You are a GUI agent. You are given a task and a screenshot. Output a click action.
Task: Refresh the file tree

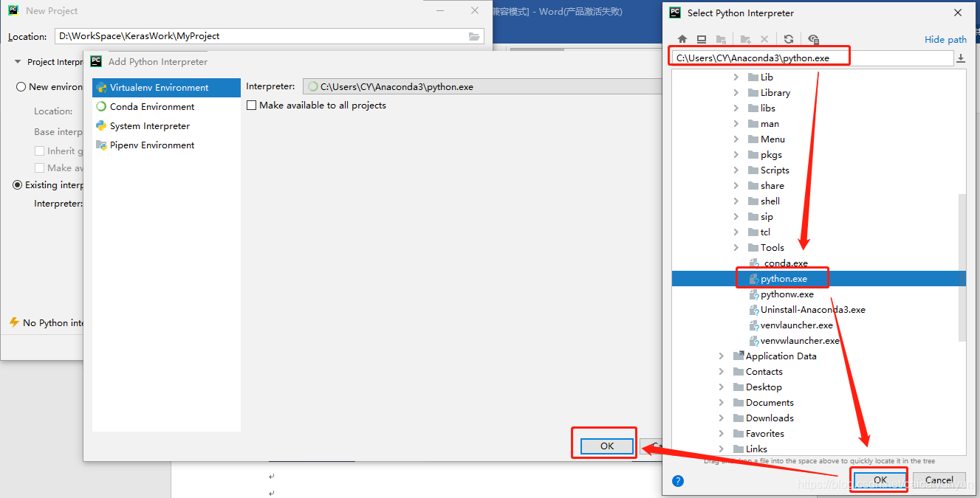pos(789,39)
